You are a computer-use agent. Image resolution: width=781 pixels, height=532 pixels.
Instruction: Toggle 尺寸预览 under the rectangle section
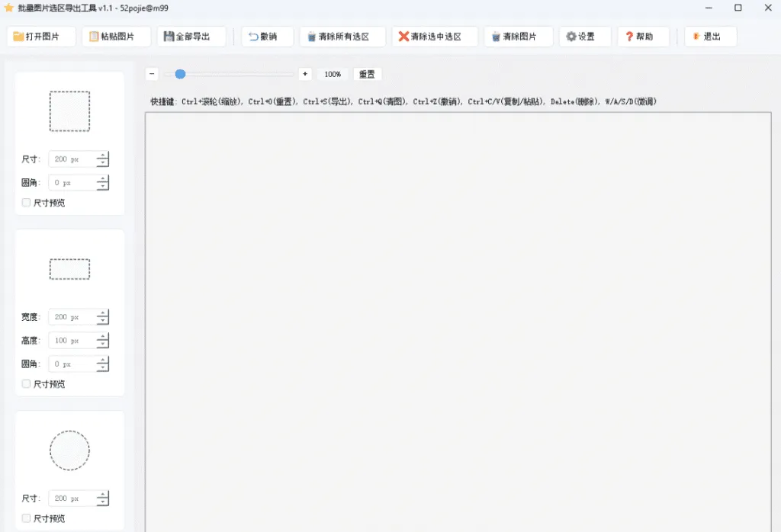pyautogui.click(x=26, y=383)
